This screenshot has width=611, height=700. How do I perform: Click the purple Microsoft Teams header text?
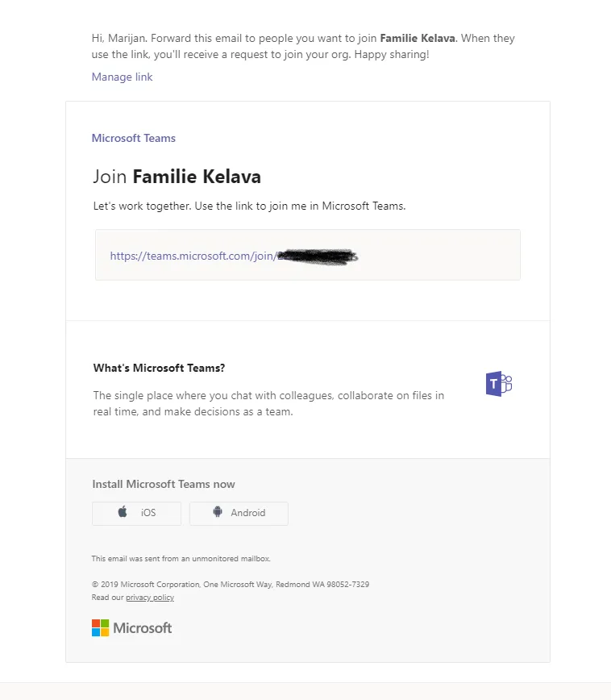[x=134, y=138]
